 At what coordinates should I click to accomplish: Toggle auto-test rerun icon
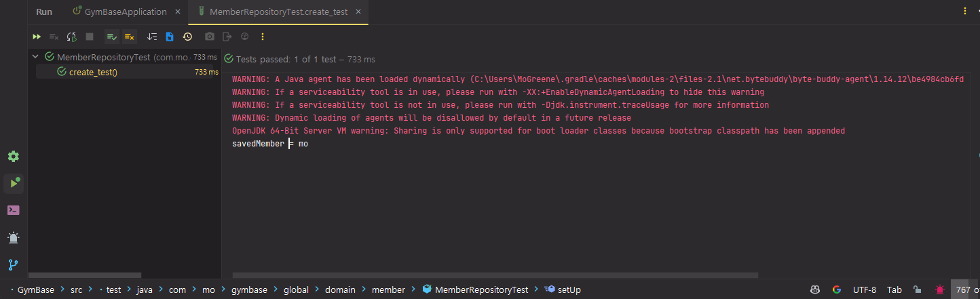[x=71, y=37]
